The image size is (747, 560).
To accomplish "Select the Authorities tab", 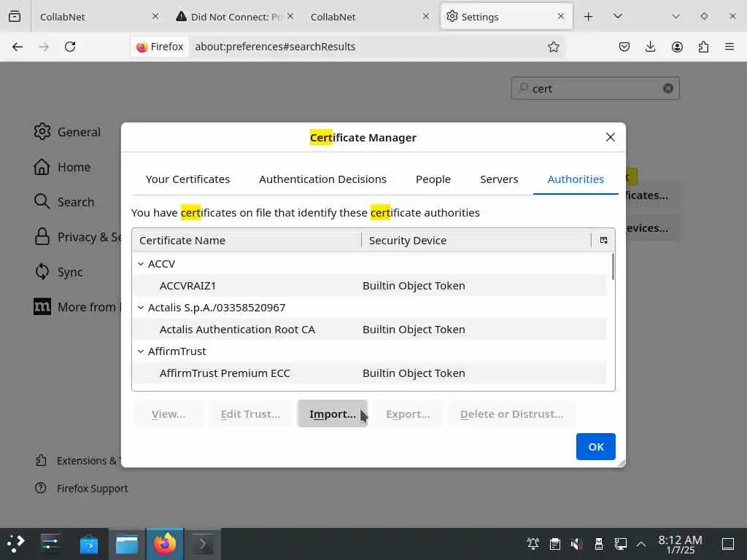I will 576,179.
